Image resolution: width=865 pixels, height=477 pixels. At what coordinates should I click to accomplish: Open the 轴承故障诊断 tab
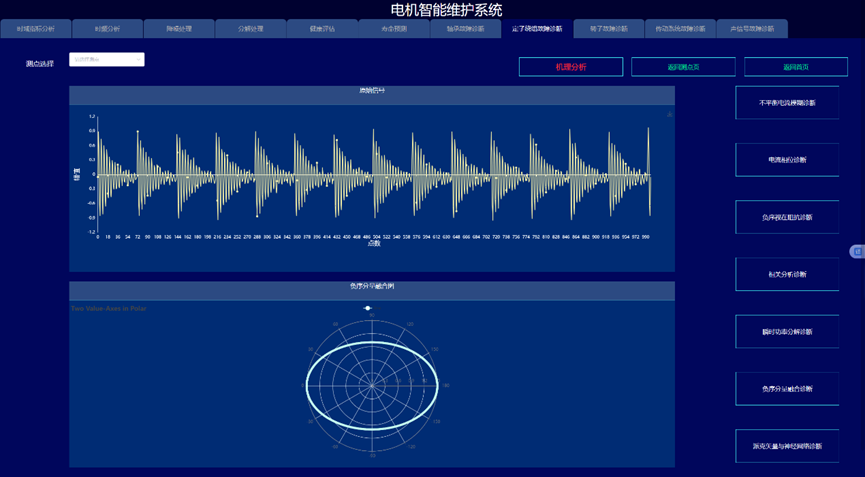464,29
